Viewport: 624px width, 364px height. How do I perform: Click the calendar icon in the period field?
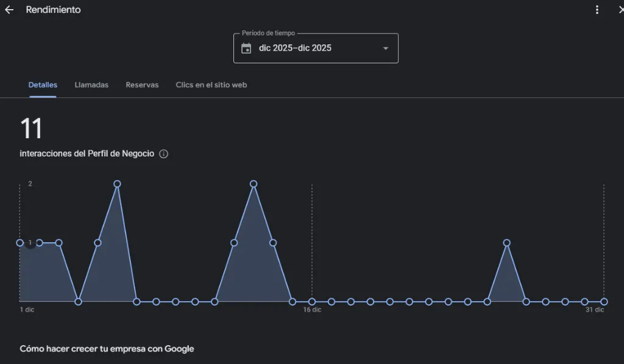246,49
